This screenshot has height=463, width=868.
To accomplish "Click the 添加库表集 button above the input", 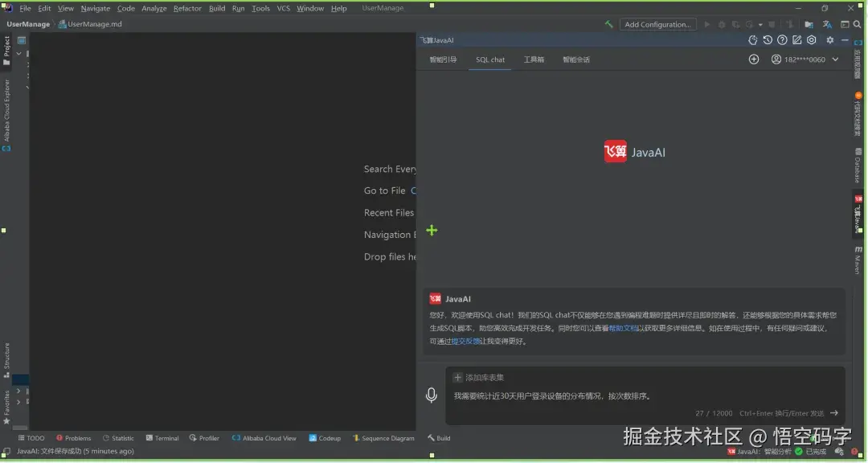I will 481,377.
